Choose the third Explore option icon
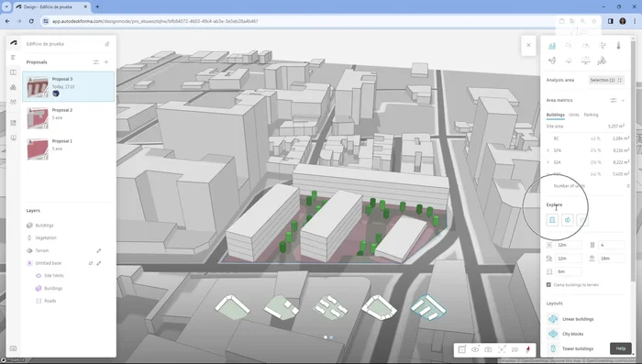642x364 pixels. coord(582,220)
